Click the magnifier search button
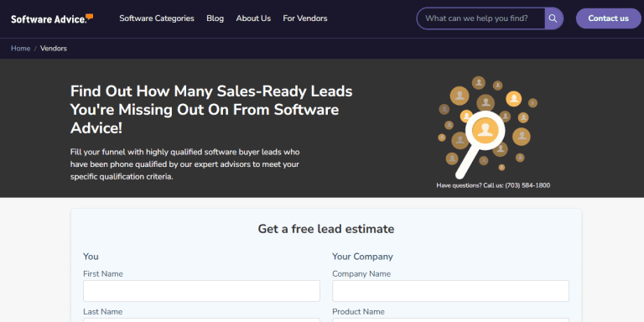644x322 pixels. pos(553,18)
